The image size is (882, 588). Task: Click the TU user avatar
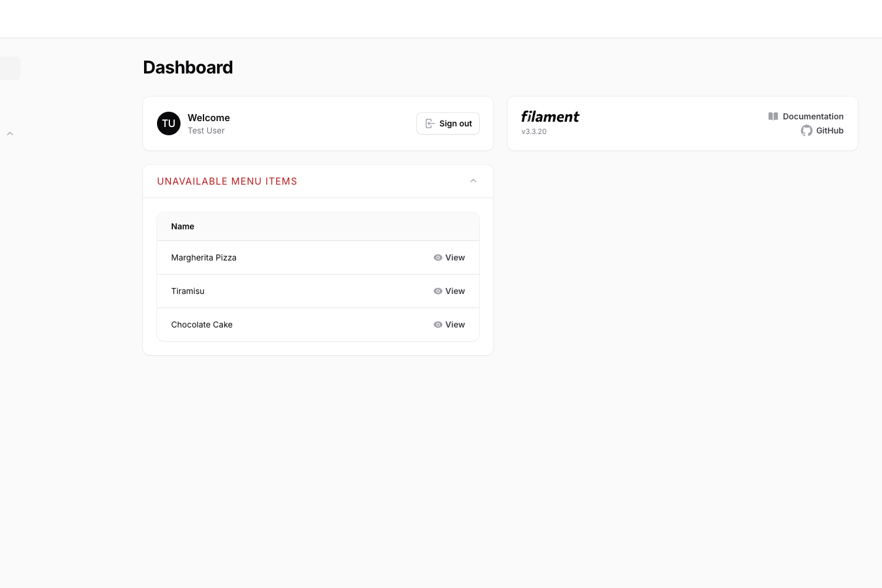coord(169,123)
